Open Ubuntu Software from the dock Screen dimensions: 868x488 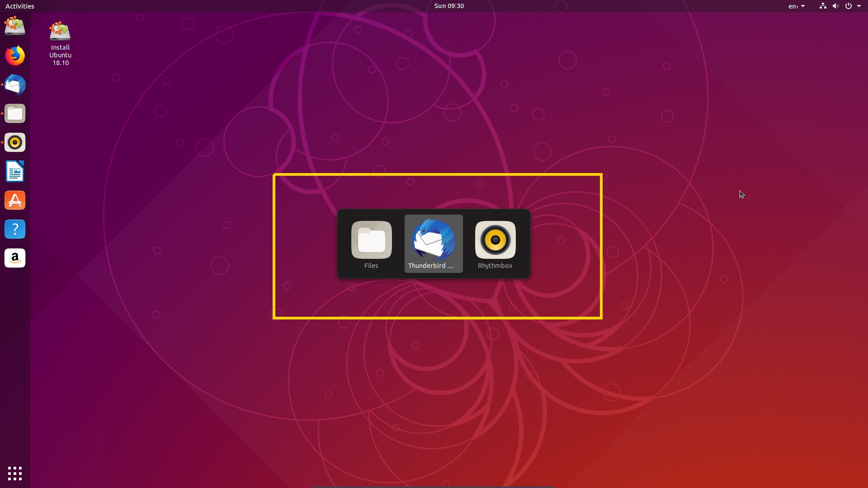pyautogui.click(x=15, y=201)
